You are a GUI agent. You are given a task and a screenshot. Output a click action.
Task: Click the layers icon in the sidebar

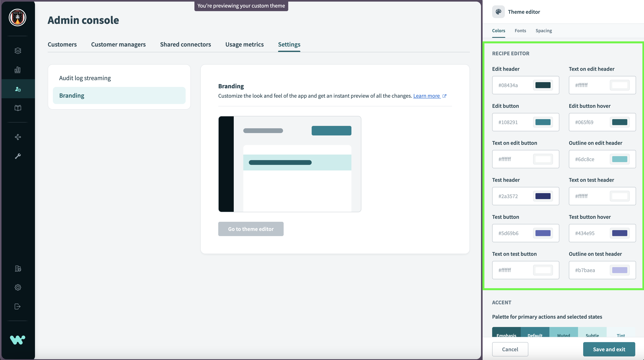point(17,51)
